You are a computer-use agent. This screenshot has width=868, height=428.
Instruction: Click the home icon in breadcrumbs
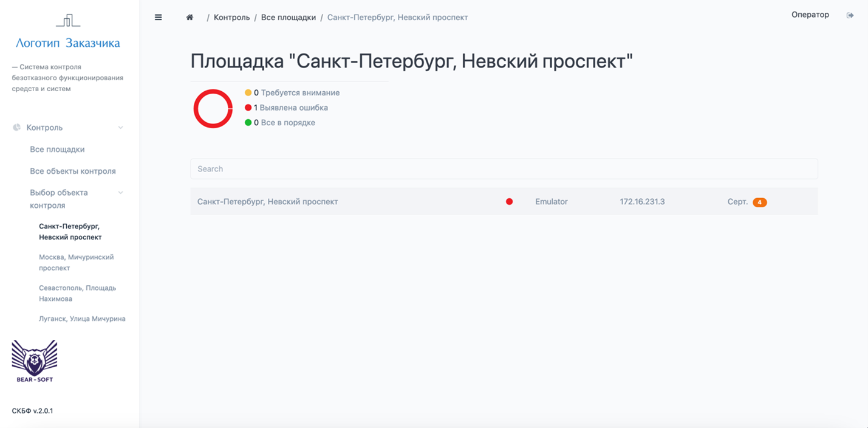click(x=189, y=17)
